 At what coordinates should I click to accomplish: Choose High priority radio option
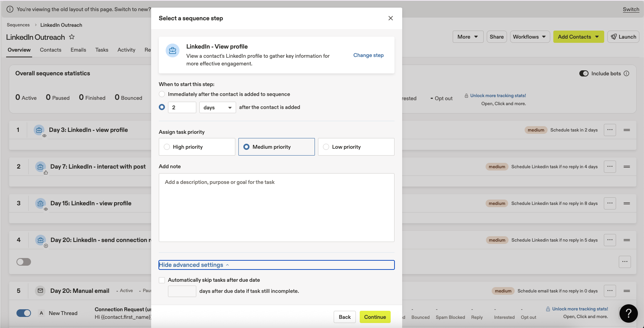167,147
